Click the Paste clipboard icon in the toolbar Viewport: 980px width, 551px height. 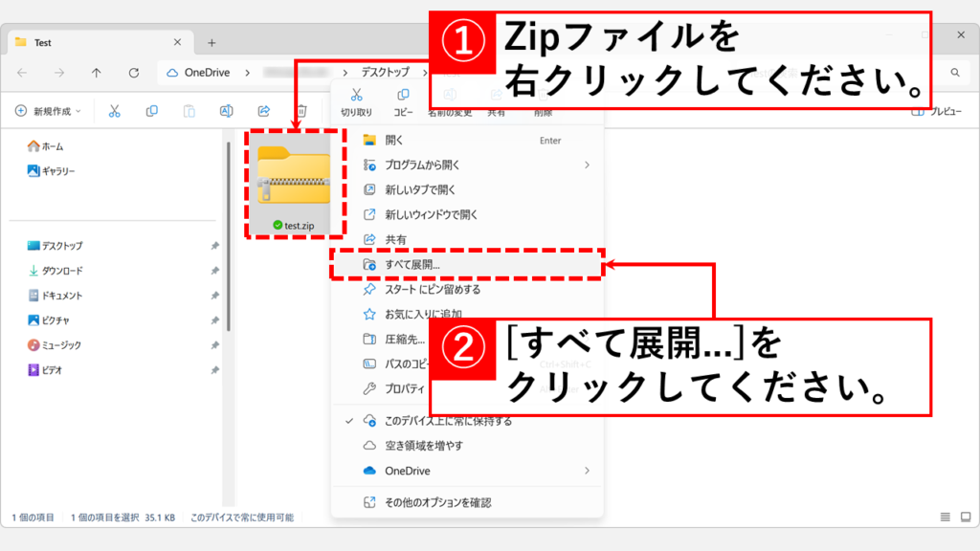pos(189,111)
